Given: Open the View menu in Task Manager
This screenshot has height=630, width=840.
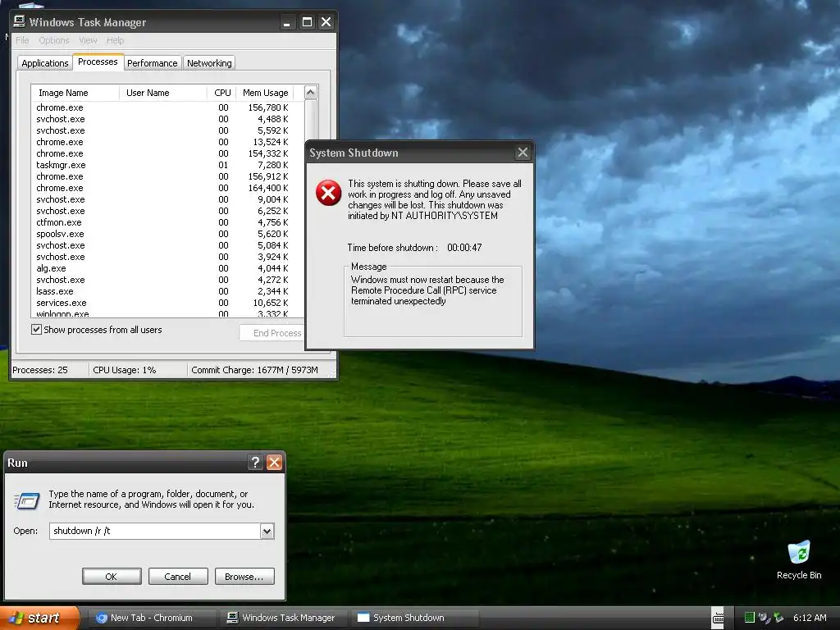Looking at the screenshot, I should (88, 40).
